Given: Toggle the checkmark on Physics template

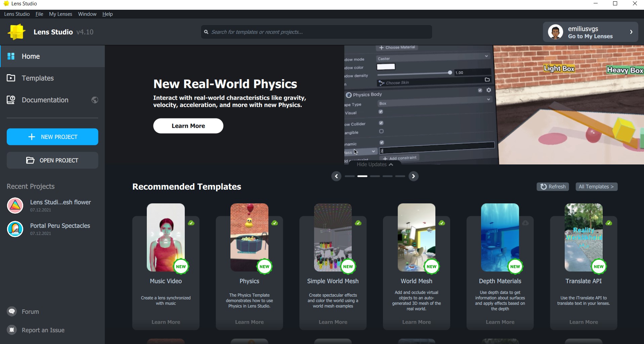Looking at the screenshot, I should (x=274, y=223).
